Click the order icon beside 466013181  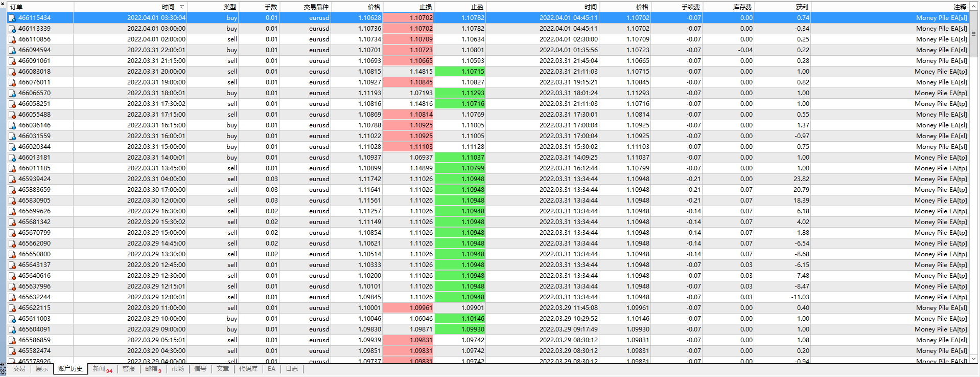point(12,158)
